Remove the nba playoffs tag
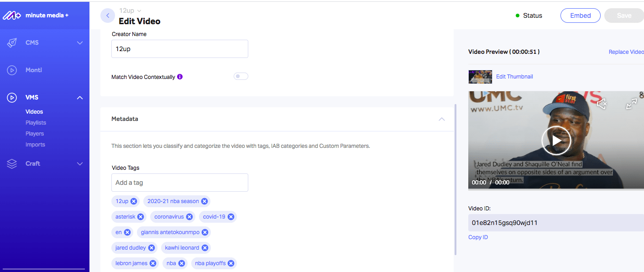644x272 pixels. click(231, 263)
